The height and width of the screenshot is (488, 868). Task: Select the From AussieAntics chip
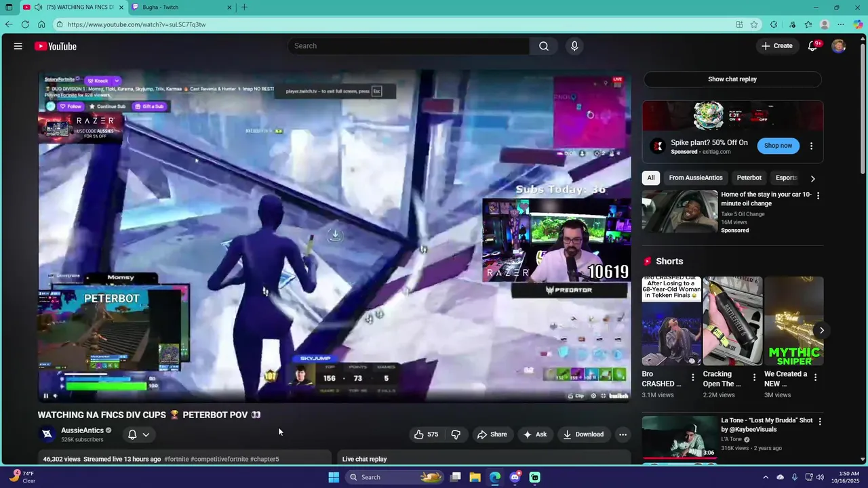tap(696, 178)
